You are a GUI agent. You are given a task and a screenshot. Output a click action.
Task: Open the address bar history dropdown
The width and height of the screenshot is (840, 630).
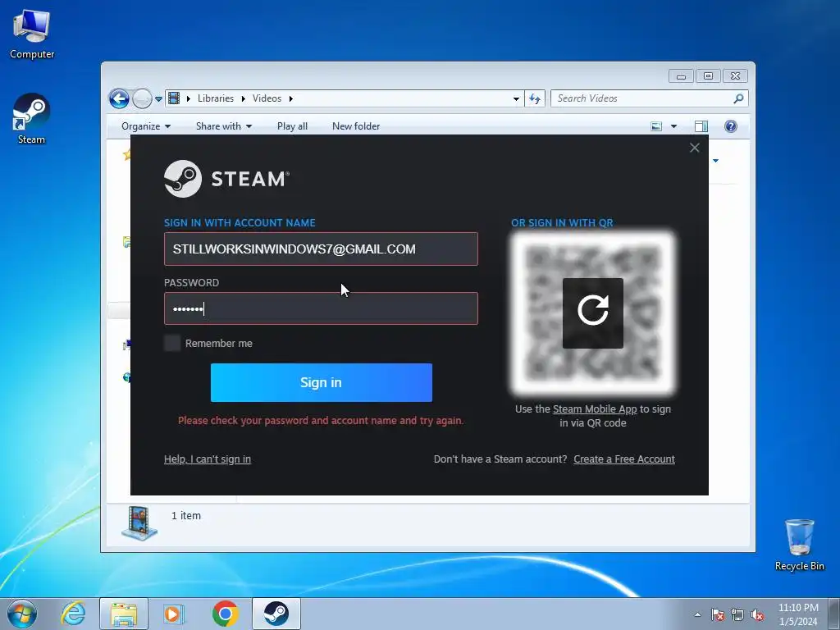coord(516,98)
